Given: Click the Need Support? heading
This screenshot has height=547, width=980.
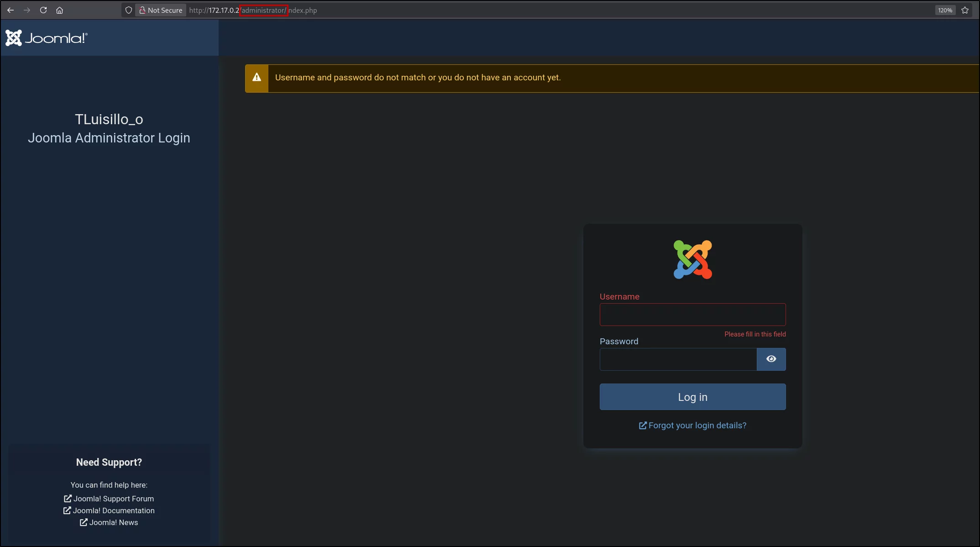Looking at the screenshot, I should [x=109, y=463].
